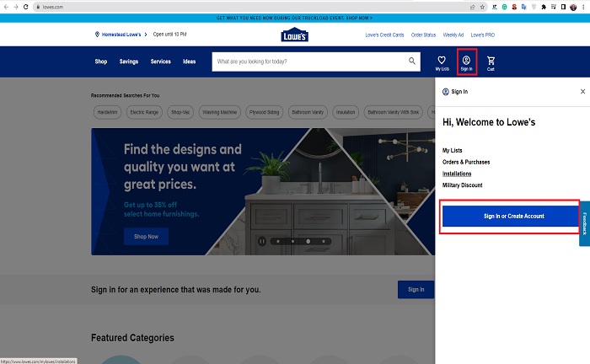Click Shop Now on the furnishings banner
Viewport: 590px width, 364px height.
click(x=146, y=237)
